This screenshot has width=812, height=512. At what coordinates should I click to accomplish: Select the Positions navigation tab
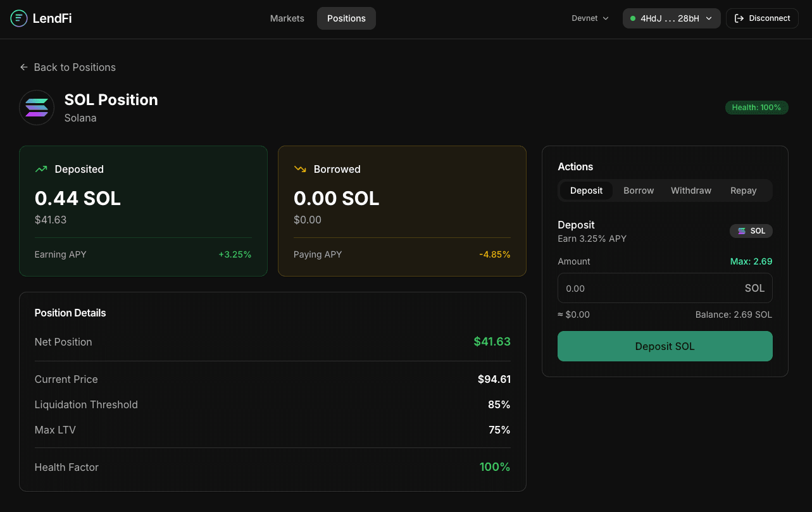coord(346,18)
